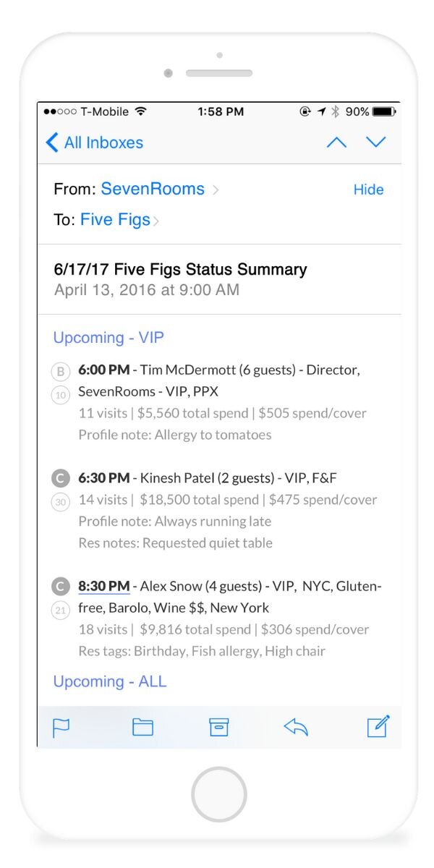Expand the Five Figs recipient chevron
Screen dimensions: 434x868
click(156, 221)
